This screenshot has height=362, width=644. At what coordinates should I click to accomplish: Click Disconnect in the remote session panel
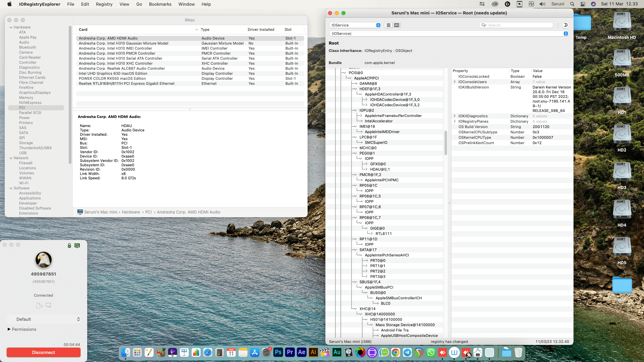coord(44,352)
